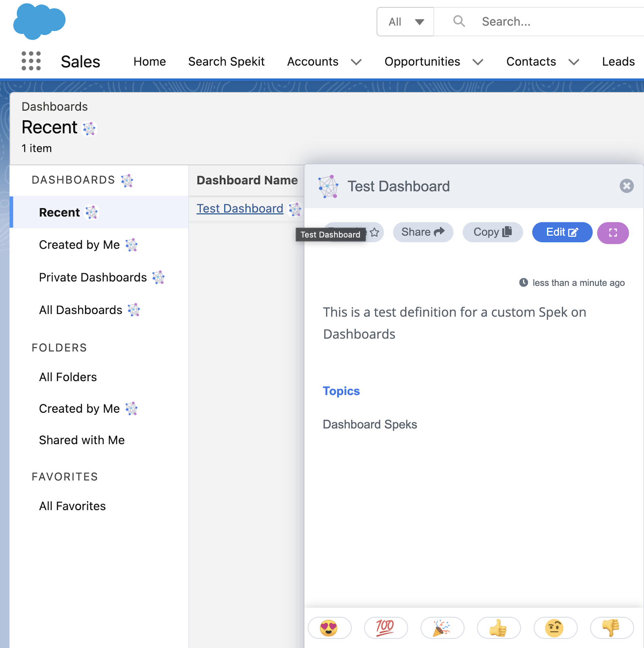
Task: Select All Folders in sidebar
Action: (68, 377)
